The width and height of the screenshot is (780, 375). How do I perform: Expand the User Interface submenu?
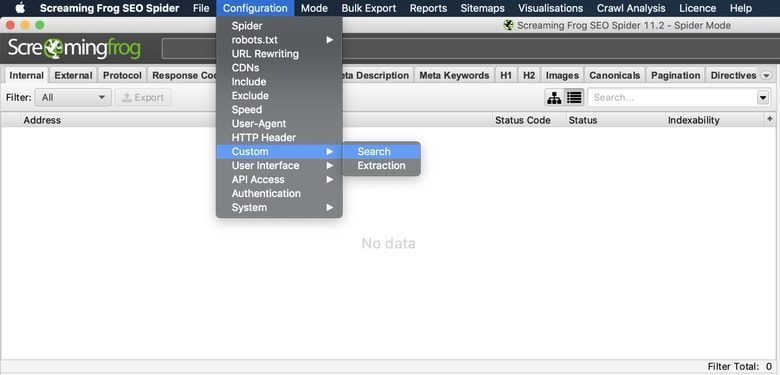pyautogui.click(x=279, y=166)
